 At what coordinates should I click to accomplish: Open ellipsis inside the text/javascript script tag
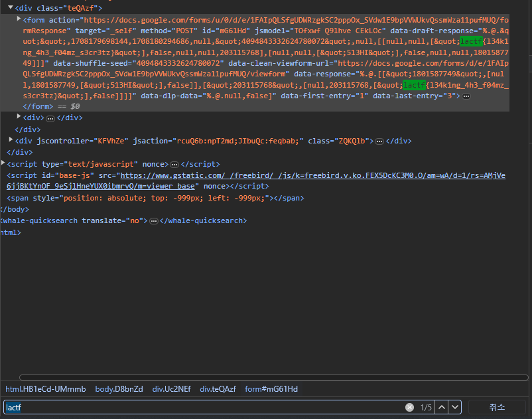pos(174,165)
